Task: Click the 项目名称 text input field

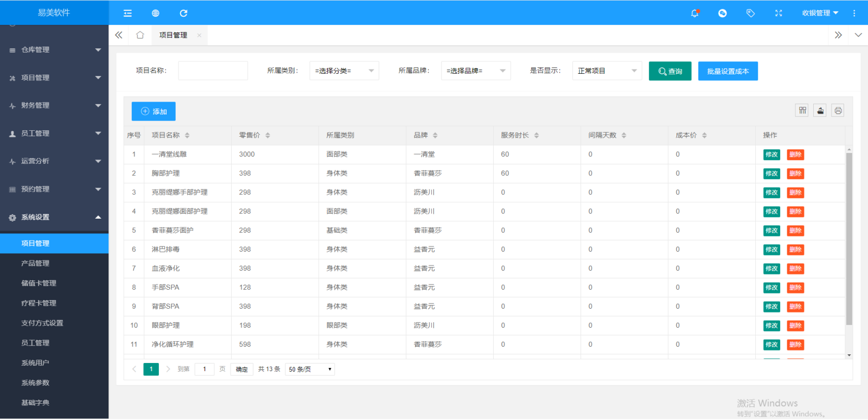Action: 213,71
